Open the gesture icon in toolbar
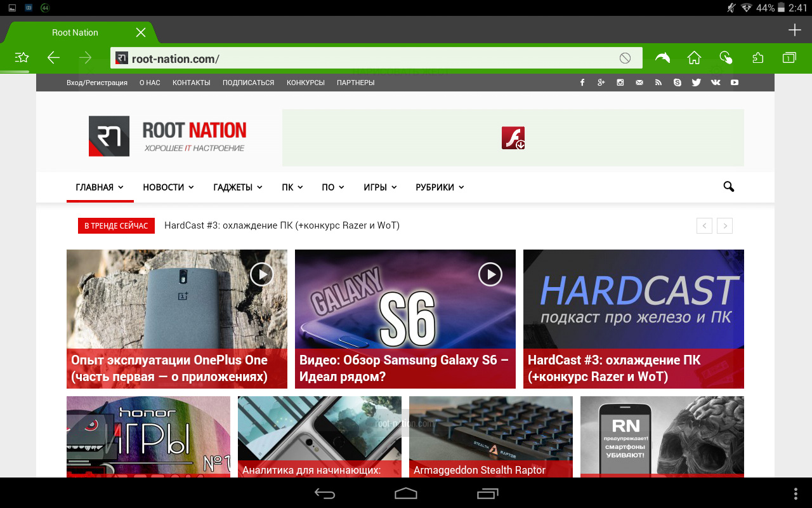This screenshot has height=508, width=812. pyautogui.click(x=726, y=58)
